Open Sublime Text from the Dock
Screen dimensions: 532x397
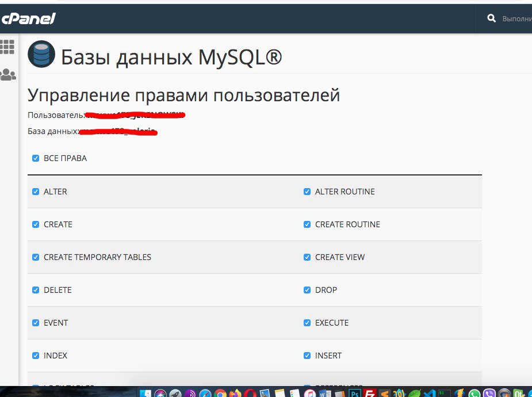click(x=384, y=394)
